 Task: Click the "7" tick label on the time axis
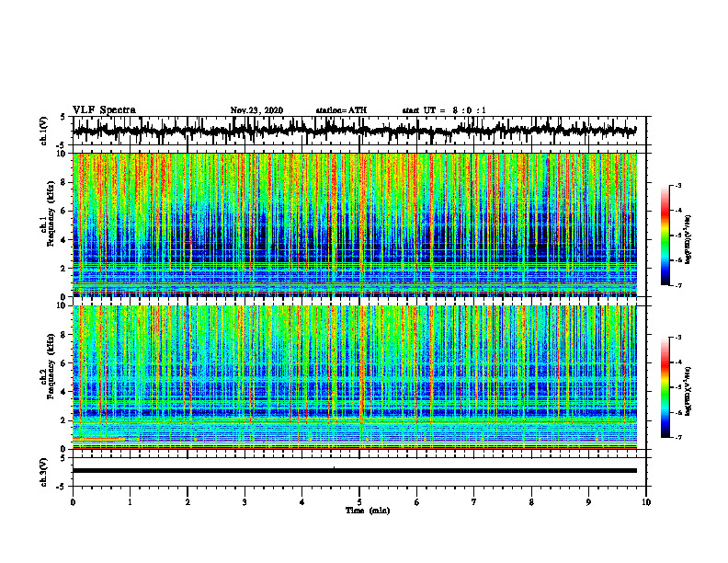click(474, 502)
